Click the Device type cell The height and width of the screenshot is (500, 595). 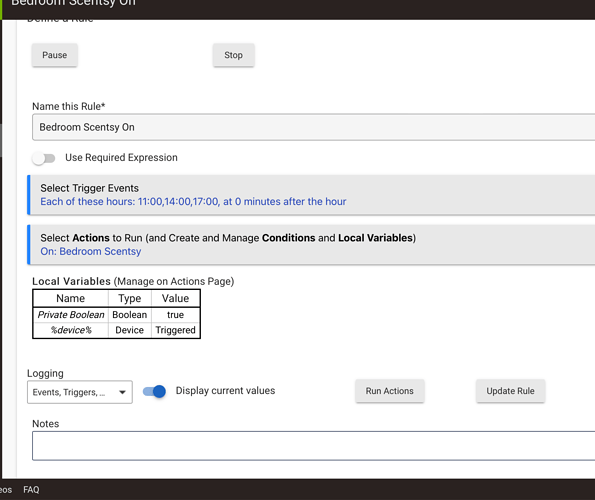click(130, 330)
